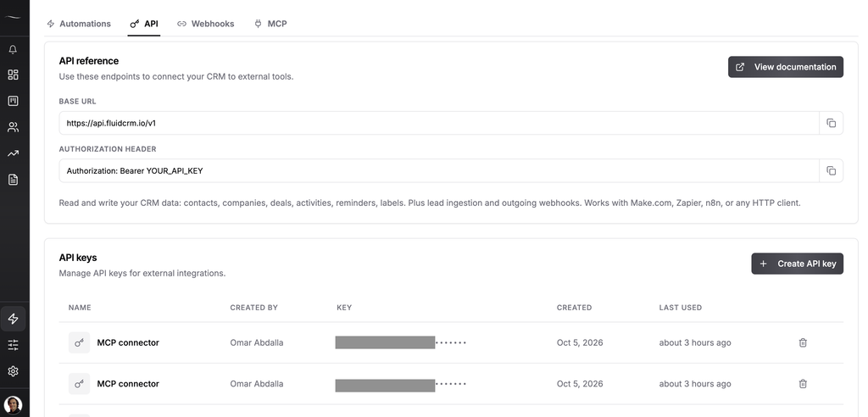This screenshot has width=868, height=417.
Task: Click Omar Abdalla in the second row
Action: 257,384
